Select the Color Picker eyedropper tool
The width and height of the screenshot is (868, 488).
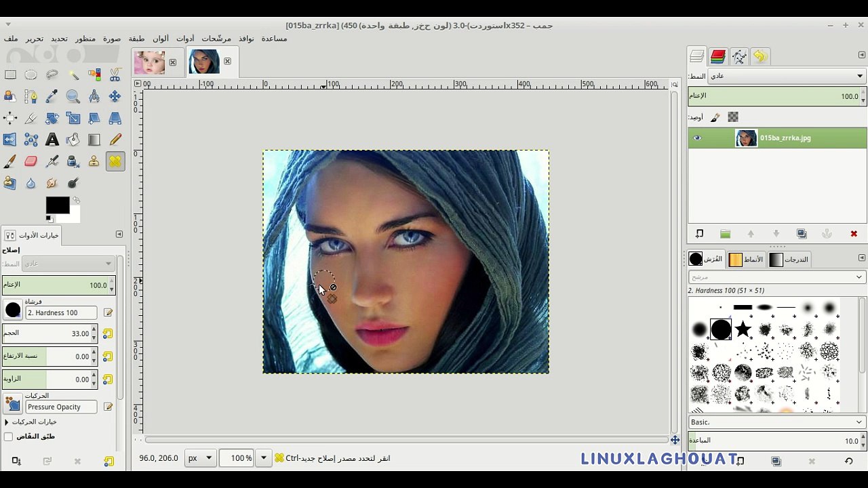tap(52, 97)
